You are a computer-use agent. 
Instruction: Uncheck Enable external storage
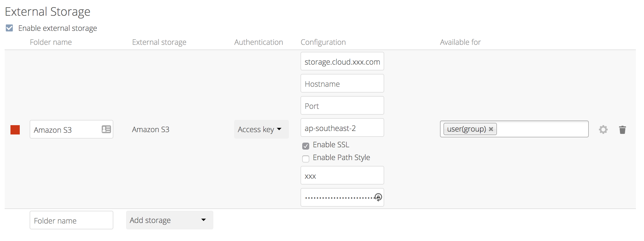click(x=9, y=28)
